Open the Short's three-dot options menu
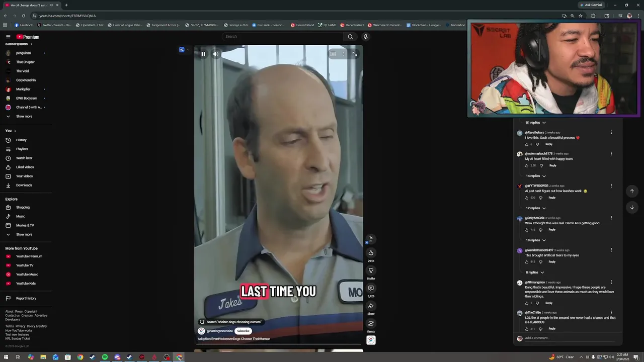The image size is (644, 362). pyautogui.click(x=344, y=54)
